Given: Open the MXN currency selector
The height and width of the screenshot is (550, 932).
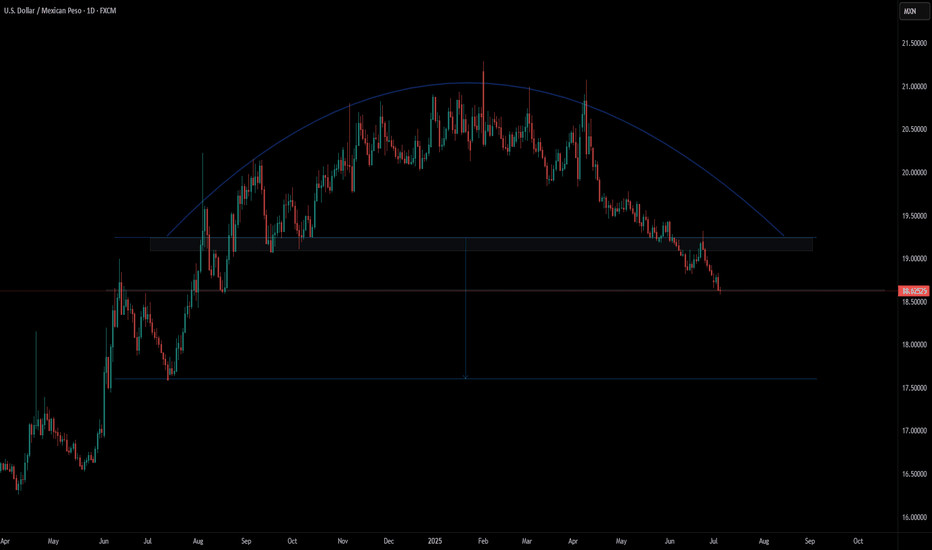Looking at the screenshot, I should [x=910, y=11].
